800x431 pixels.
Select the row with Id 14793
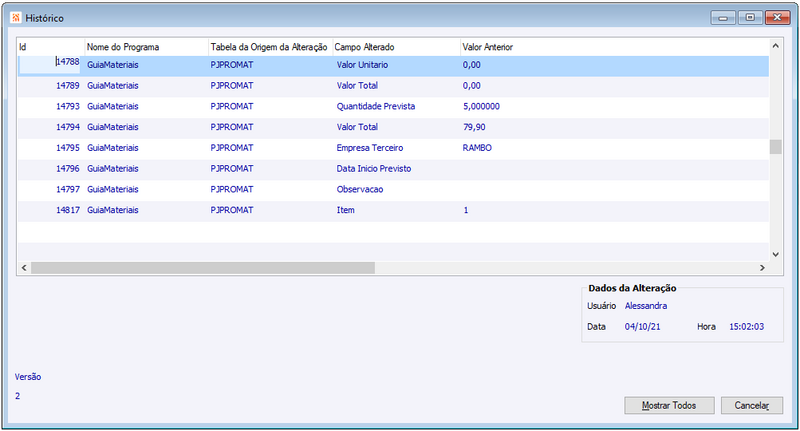click(393, 107)
